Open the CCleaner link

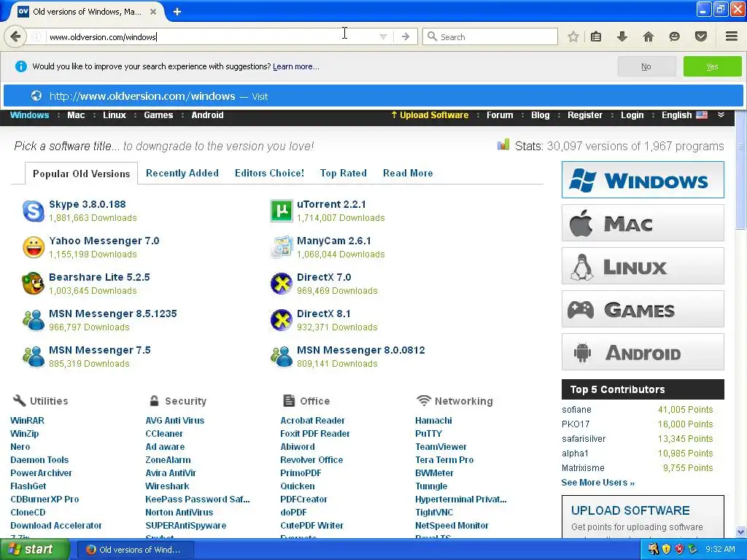point(164,434)
